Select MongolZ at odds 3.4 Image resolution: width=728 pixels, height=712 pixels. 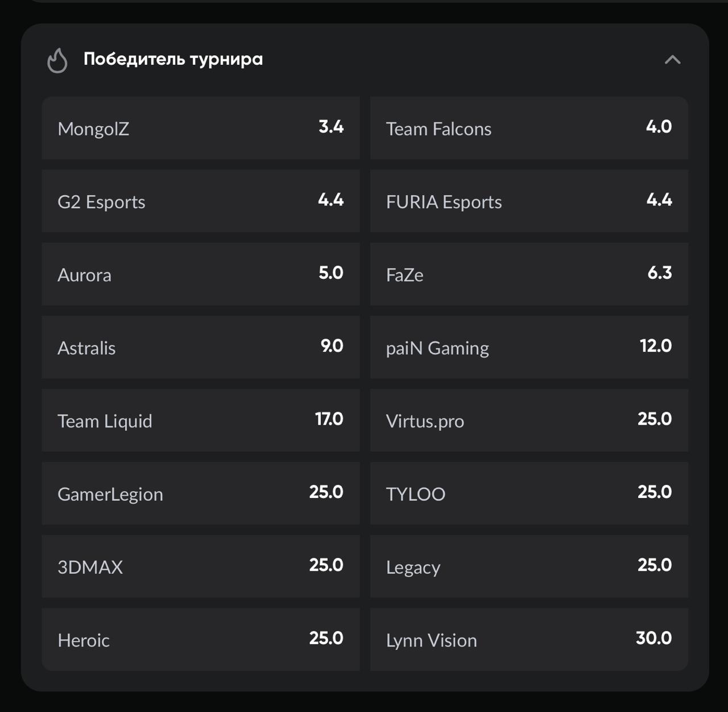[x=200, y=128]
